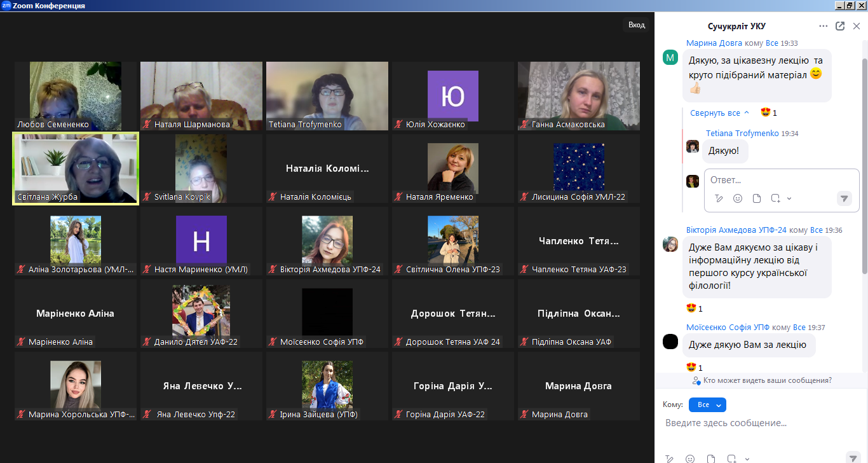868x463 pixels.
Task: Click formatting icon in reply box
Action: tap(719, 198)
